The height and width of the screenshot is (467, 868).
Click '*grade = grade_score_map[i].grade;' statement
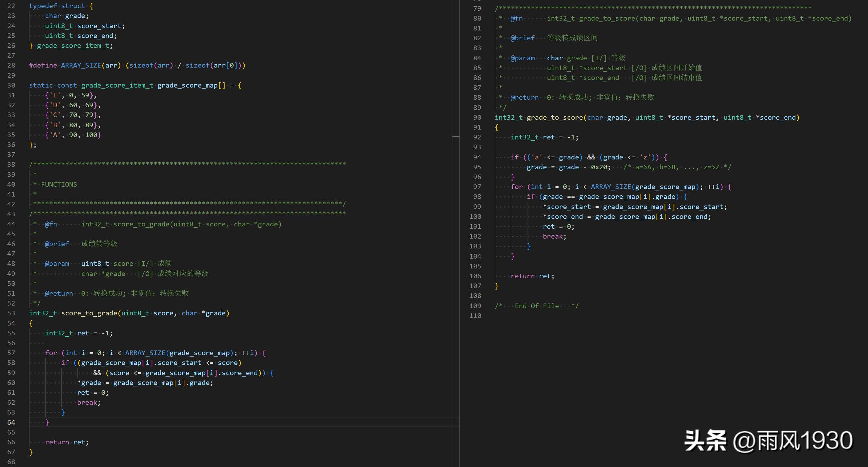[x=145, y=383]
